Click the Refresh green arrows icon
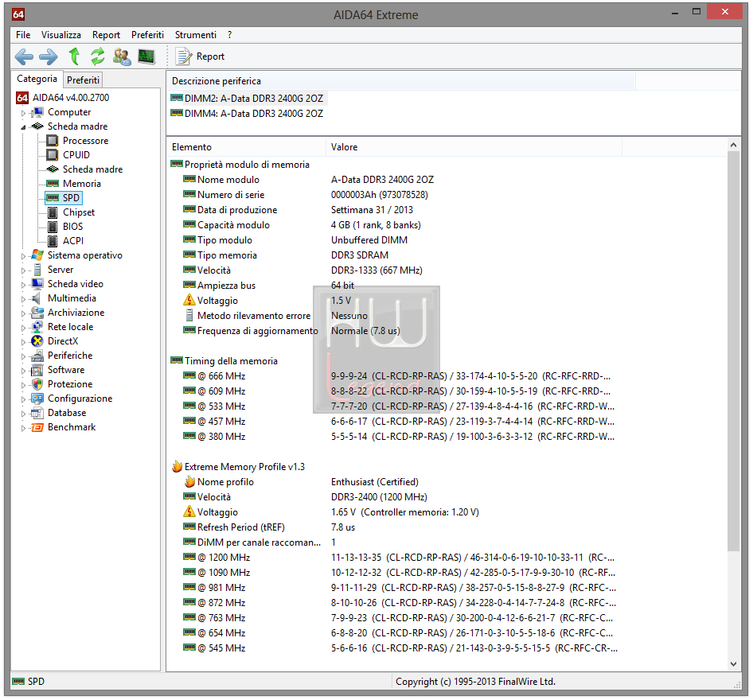The image size is (753, 700). tap(97, 56)
